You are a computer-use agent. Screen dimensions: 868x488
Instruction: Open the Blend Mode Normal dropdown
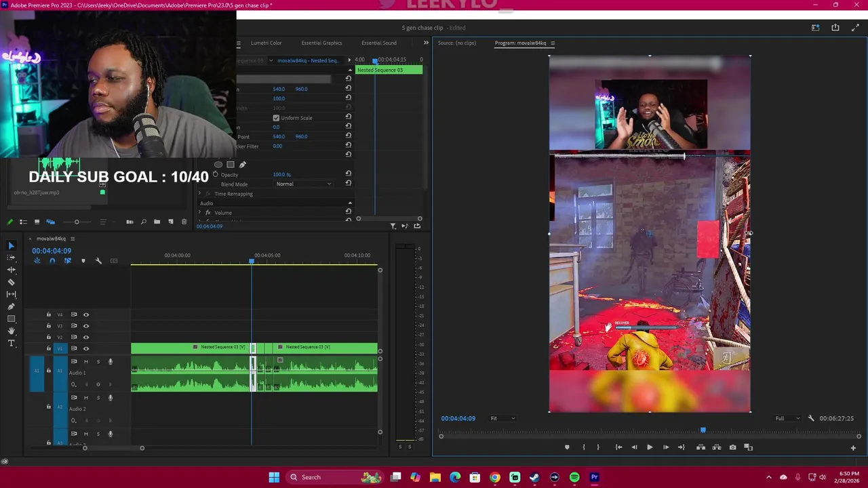(x=304, y=184)
